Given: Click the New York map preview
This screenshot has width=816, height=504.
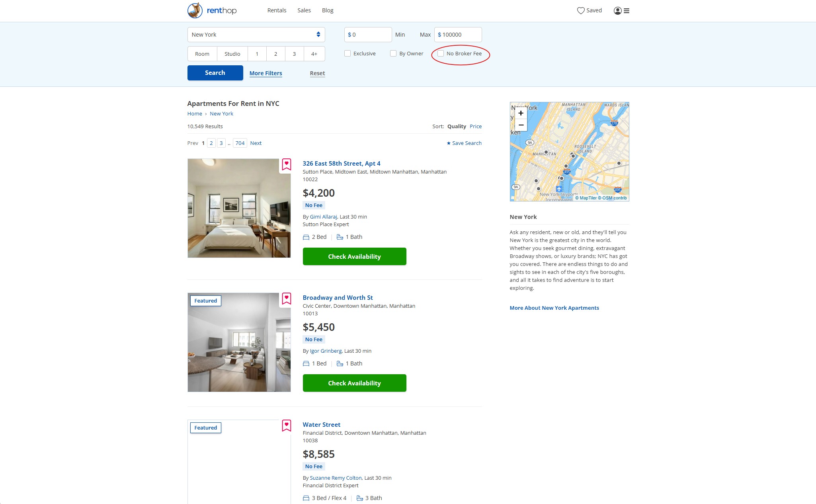Looking at the screenshot, I should point(569,152).
